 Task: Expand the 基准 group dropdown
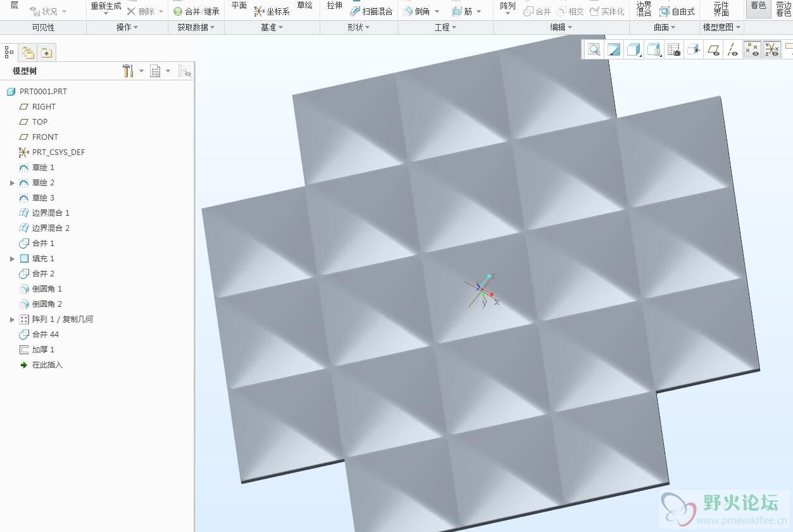(x=272, y=27)
